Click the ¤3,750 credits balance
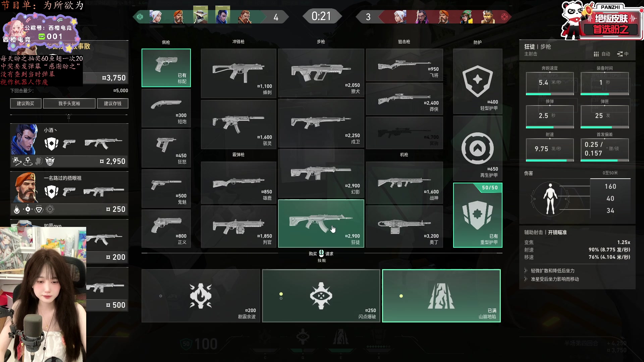Image resolution: width=644 pixels, height=362 pixels. tap(114, 78)
